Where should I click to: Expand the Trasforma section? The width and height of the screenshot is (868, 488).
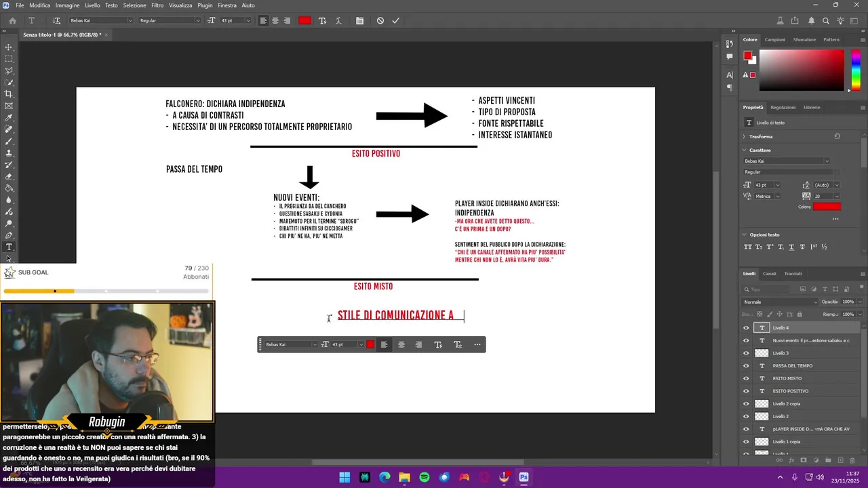[745, 136]
